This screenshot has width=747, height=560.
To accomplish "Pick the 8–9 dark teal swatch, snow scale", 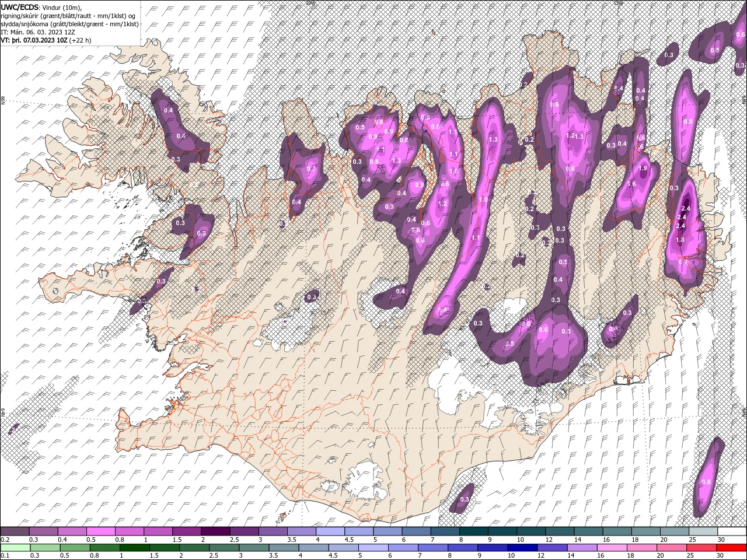I will tap(473, 531).
